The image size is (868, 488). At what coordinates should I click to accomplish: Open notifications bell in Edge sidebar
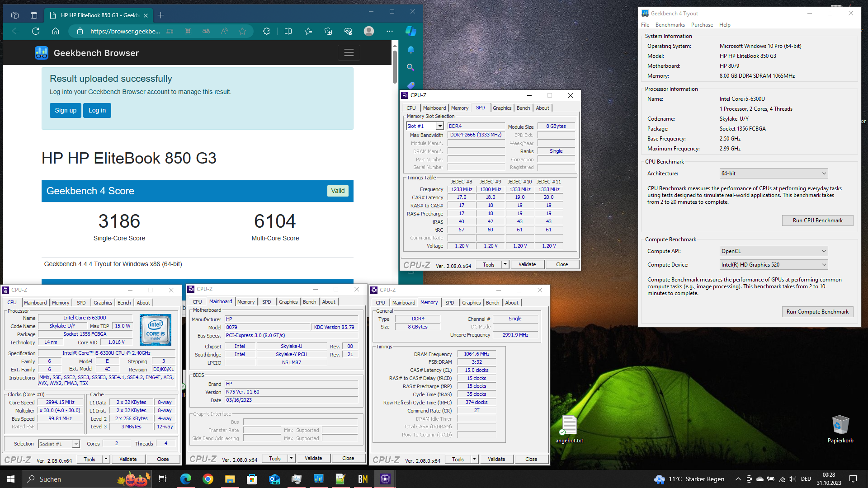[410, 49]
